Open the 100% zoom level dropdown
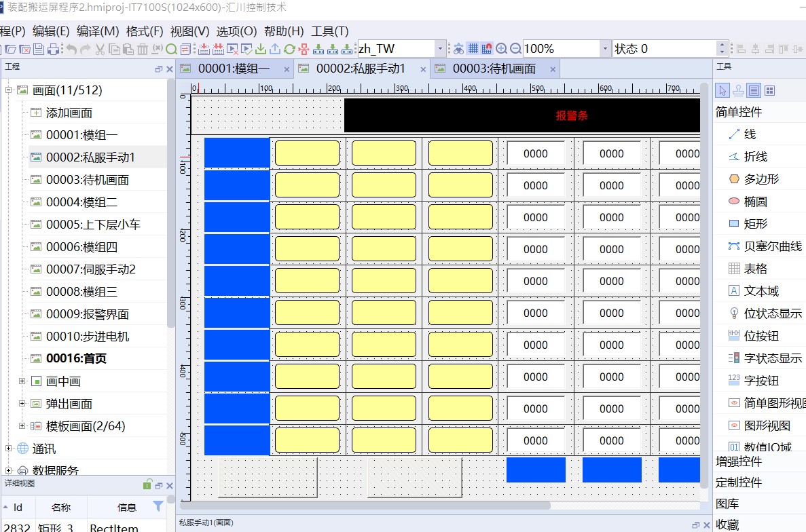Viewport: 806px width, 532px height. click(605, 49)
